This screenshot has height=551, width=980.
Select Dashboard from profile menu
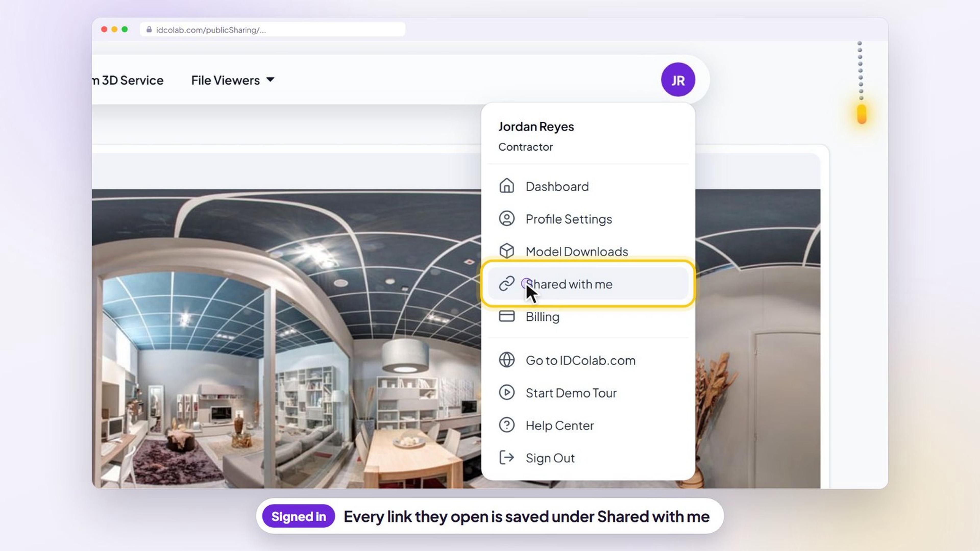click(x=588, y=186)
